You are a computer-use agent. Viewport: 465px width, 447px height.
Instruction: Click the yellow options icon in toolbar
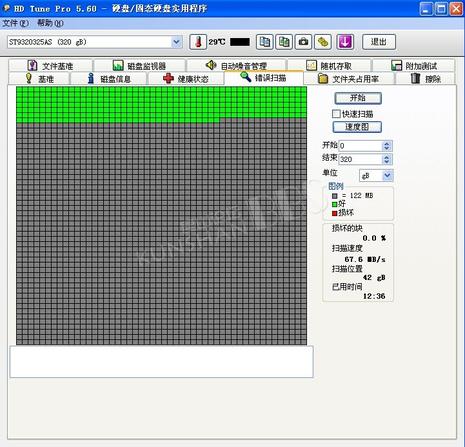(x=323, y=42)
